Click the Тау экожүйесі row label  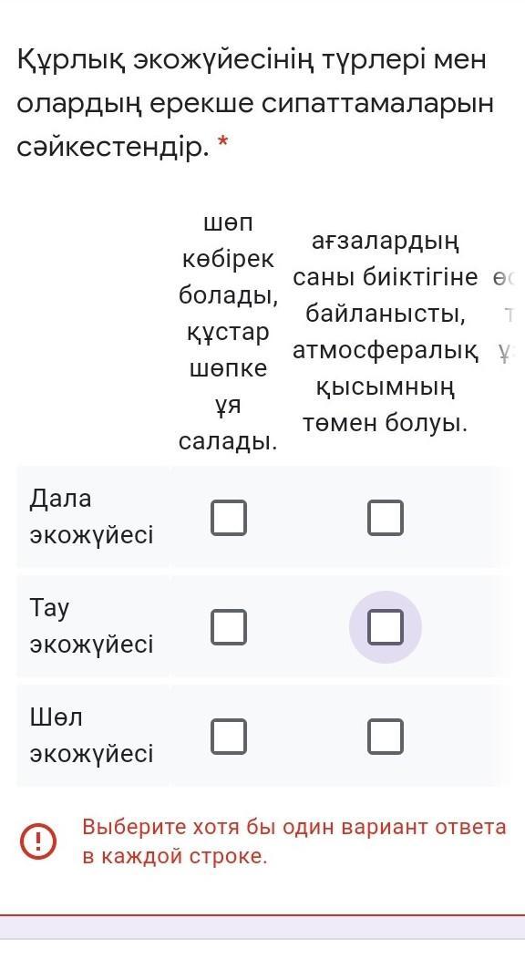pyautogui.click(x=91, y=625)
